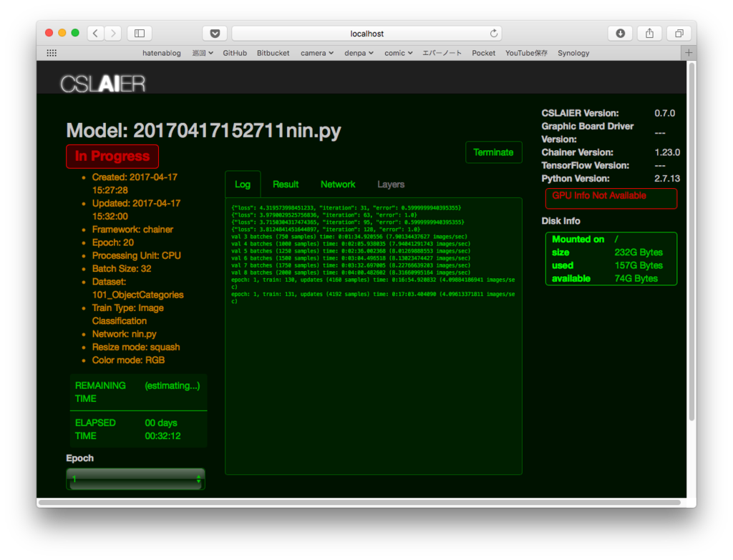Image resolution: width=733 pixels, height=560 pixels.
Task: Switch to the Network tab
Action: point(338,184)
